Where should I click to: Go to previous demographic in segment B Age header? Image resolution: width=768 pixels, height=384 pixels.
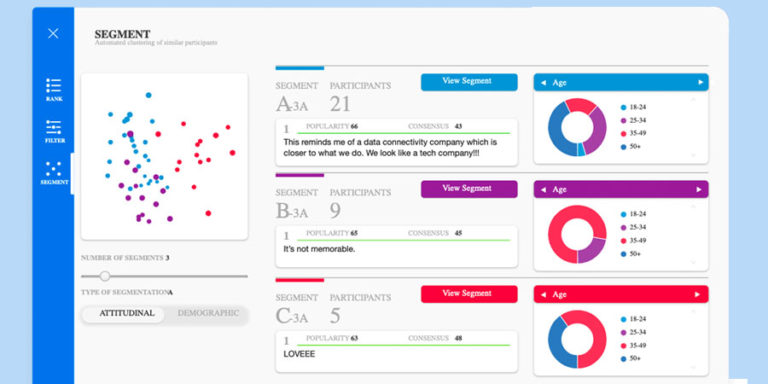pos(543,190)
